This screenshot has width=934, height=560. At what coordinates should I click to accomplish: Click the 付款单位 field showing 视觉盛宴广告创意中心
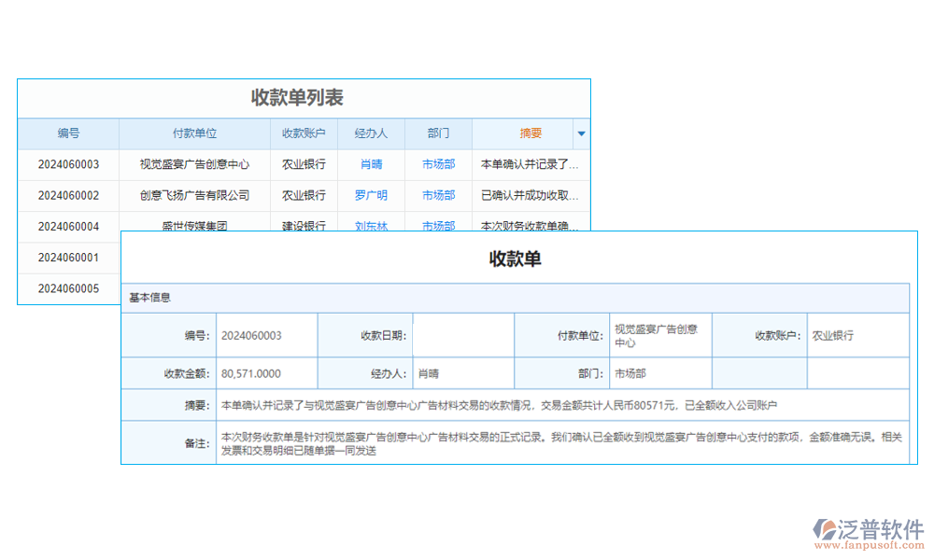tap(660, 334)
